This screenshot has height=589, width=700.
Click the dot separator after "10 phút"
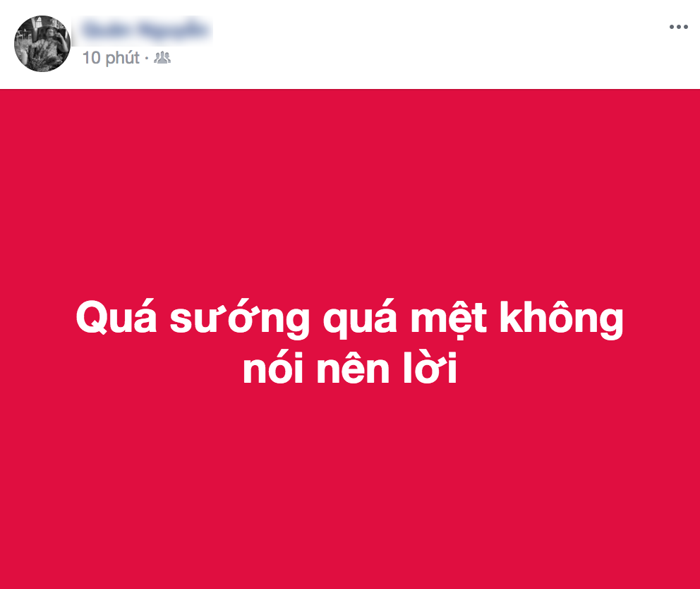coord(147,58)
